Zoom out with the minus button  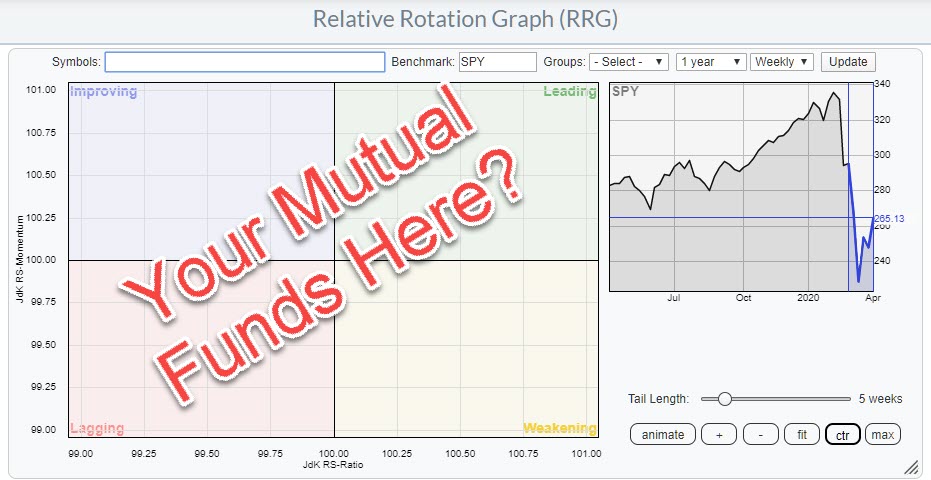(760, 434)
